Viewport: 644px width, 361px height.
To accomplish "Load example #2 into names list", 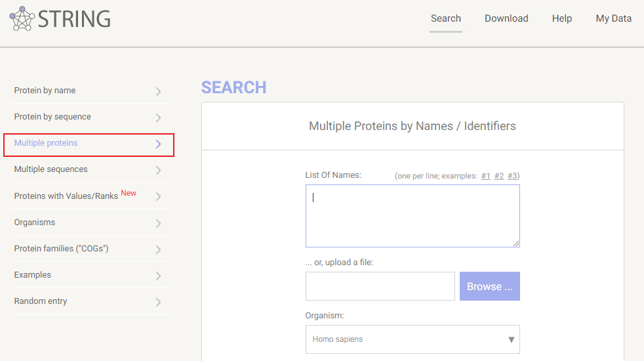I will pos(499,176).
